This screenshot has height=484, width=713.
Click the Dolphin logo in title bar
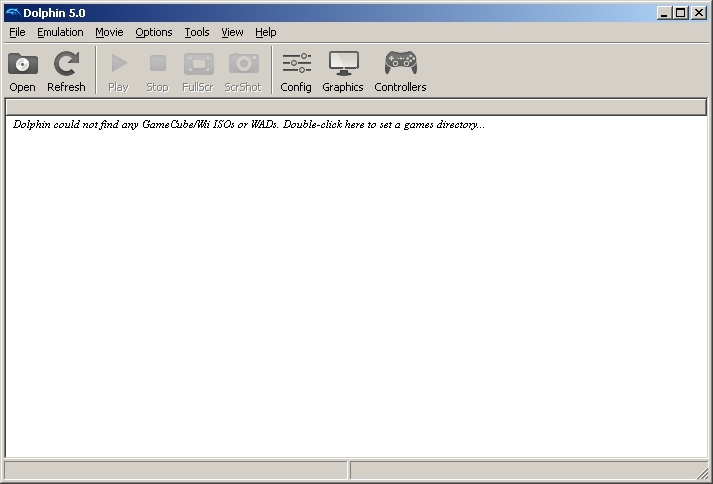[x=13, y=13]
